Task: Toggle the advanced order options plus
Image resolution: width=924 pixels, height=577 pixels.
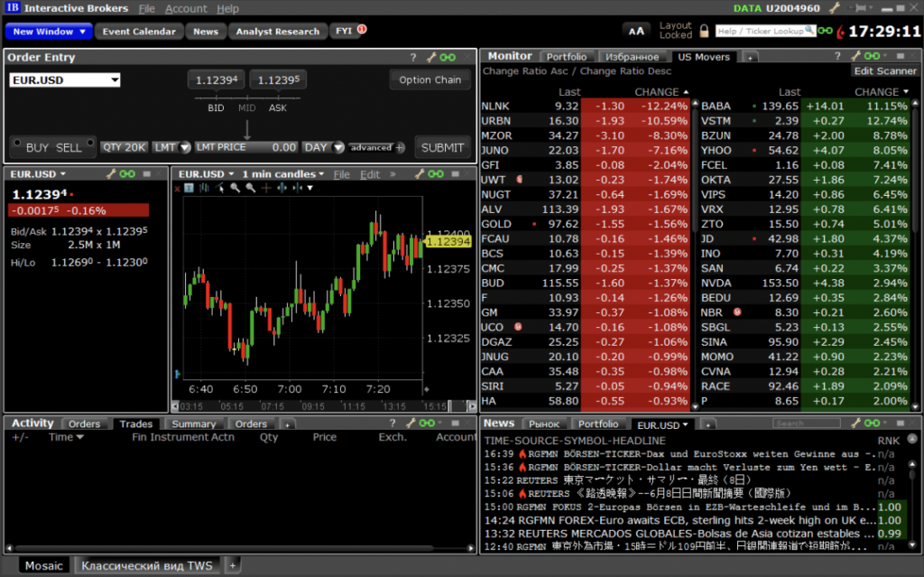Action: click(x=401, y=147)
